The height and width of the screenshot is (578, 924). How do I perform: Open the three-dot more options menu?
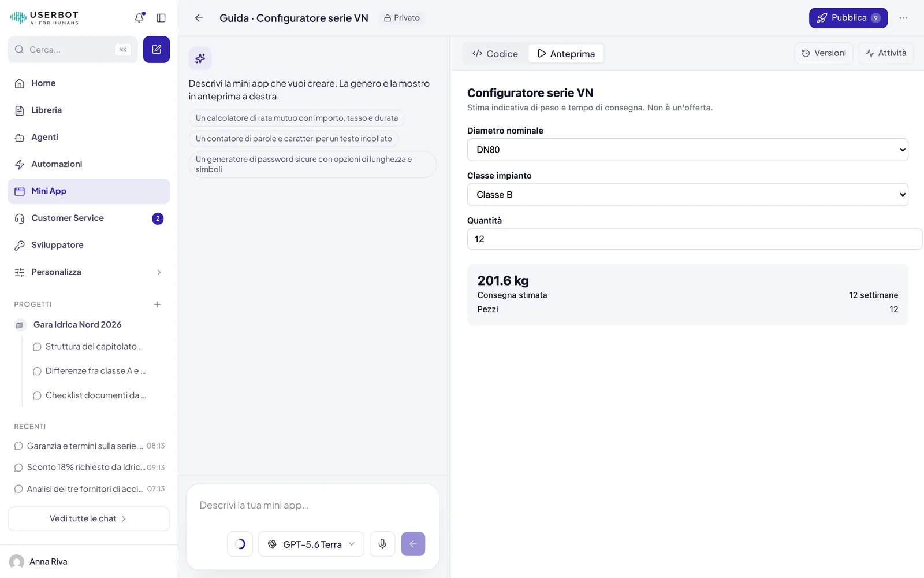tap(903, 18)
